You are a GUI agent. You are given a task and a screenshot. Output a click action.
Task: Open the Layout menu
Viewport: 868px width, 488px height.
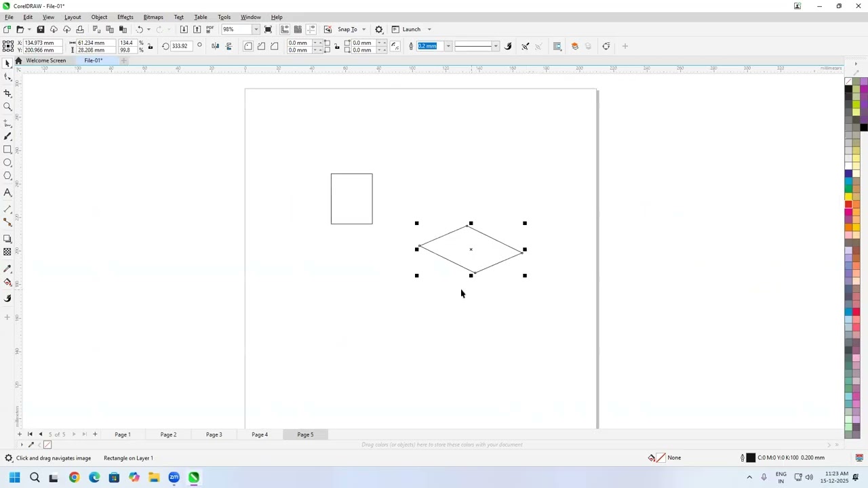pos(73,17)
